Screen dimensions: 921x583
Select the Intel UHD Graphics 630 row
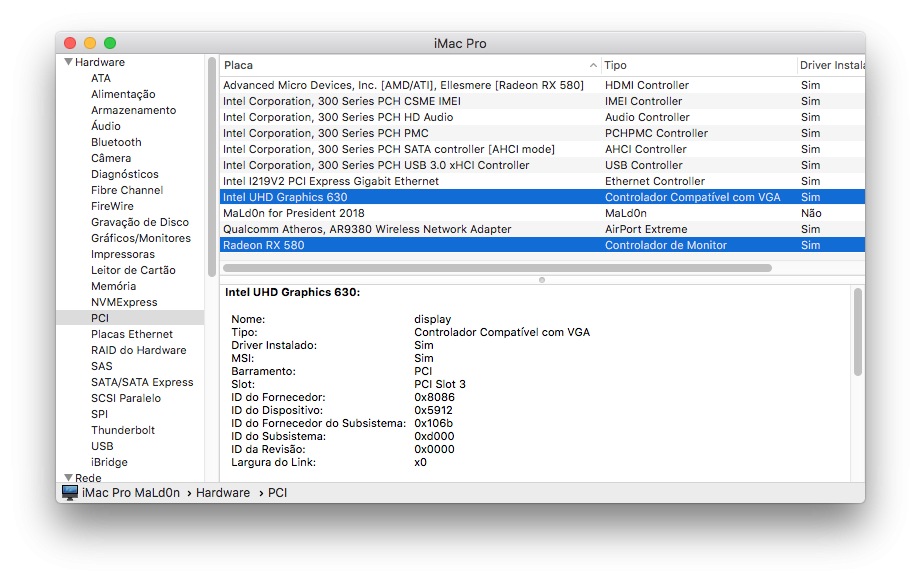point(542,197)
